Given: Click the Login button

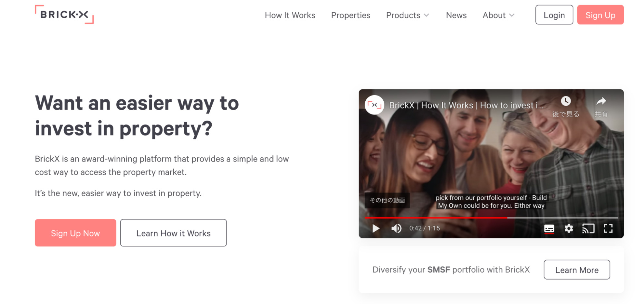Looking at the screenshot, I should pos(554,15).
